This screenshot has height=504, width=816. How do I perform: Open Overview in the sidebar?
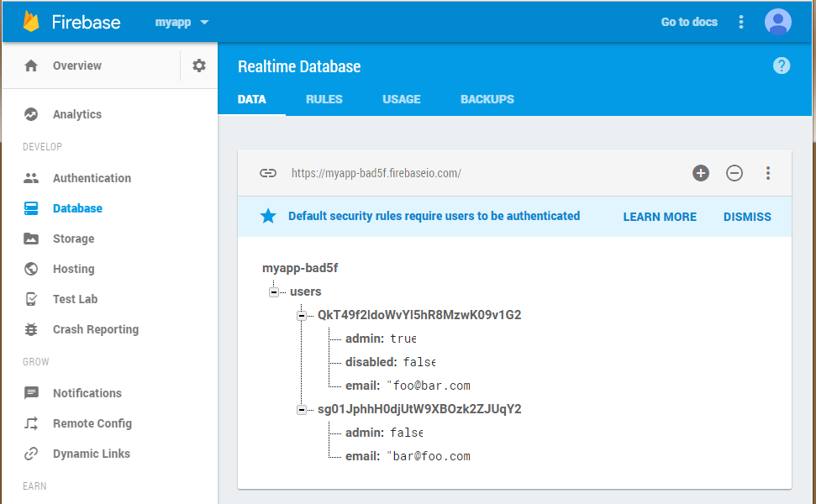tap(77, 66)
